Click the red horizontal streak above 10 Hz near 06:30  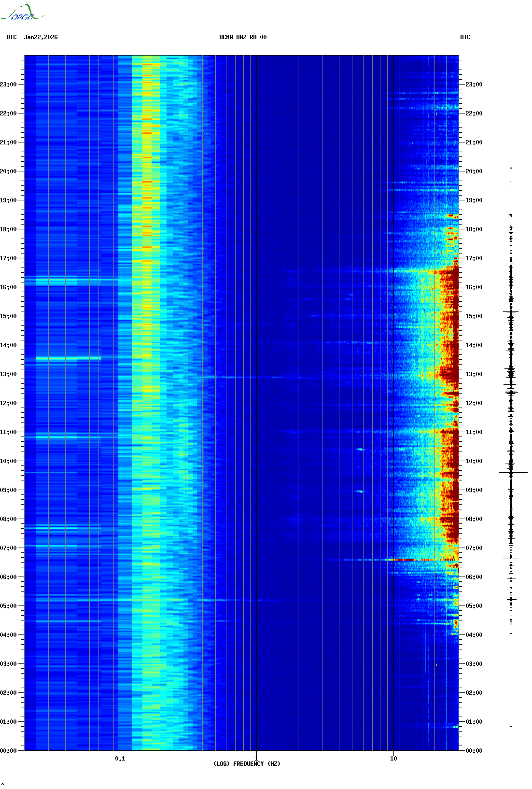coord(403,560)
